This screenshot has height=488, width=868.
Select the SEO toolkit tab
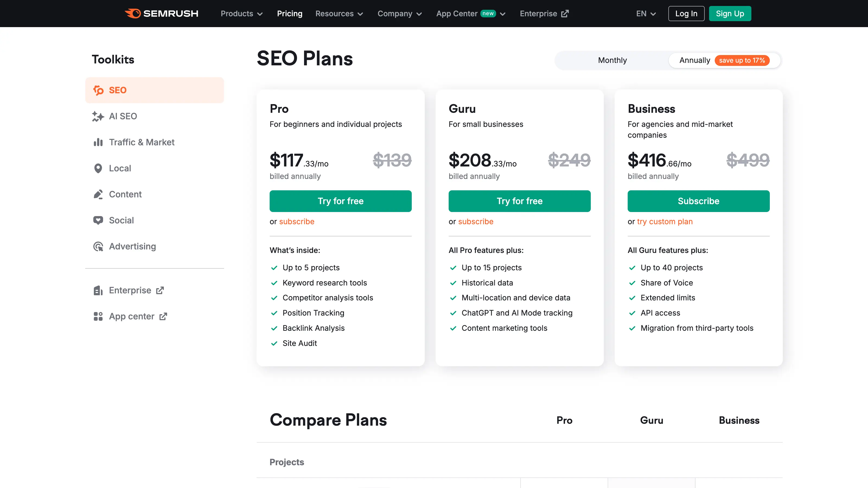coord(154,90)
